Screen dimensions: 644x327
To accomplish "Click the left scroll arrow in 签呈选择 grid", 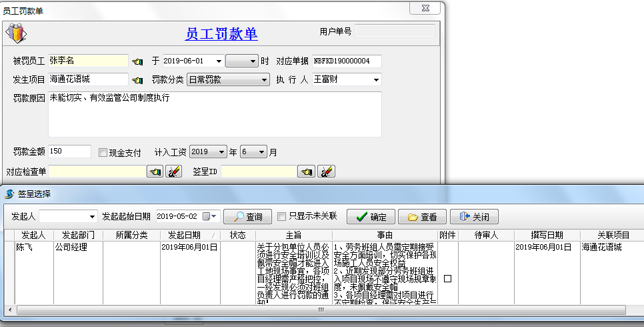I will (10, 310).
